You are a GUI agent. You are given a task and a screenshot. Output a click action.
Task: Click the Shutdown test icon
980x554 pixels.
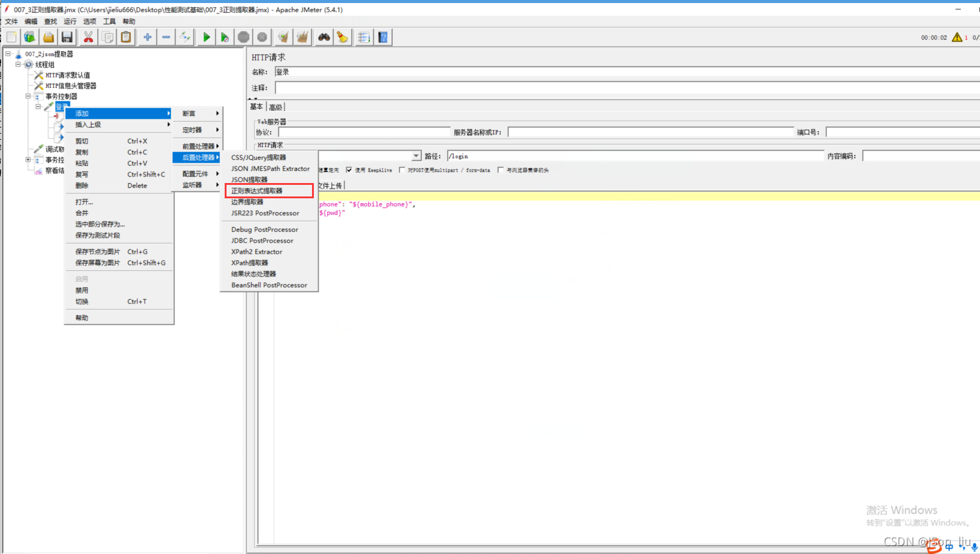(x=262, y=37)
